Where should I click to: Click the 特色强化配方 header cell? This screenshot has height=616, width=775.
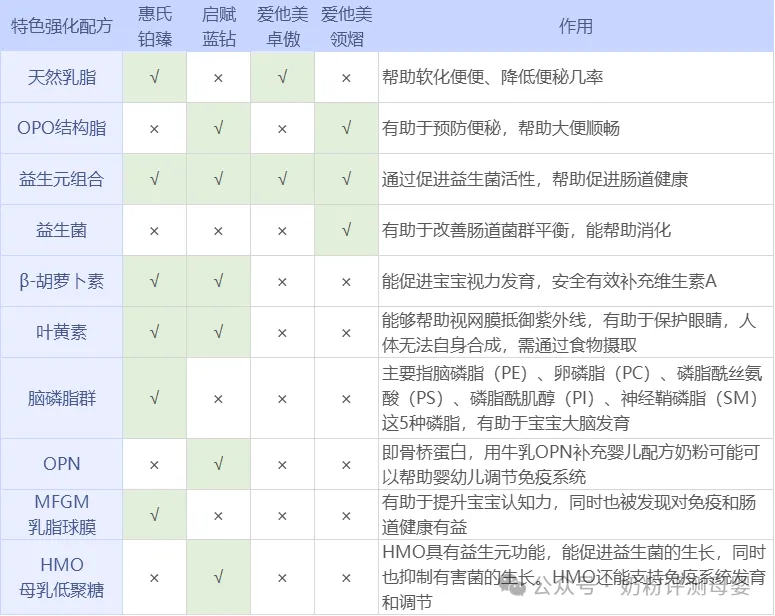[61, 26]
